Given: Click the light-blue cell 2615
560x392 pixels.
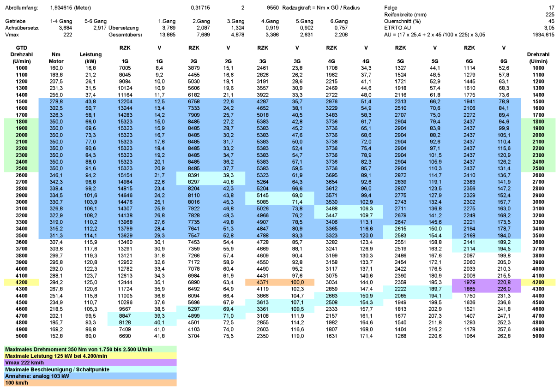Looking at the screenshot, I should coord(400,228).
